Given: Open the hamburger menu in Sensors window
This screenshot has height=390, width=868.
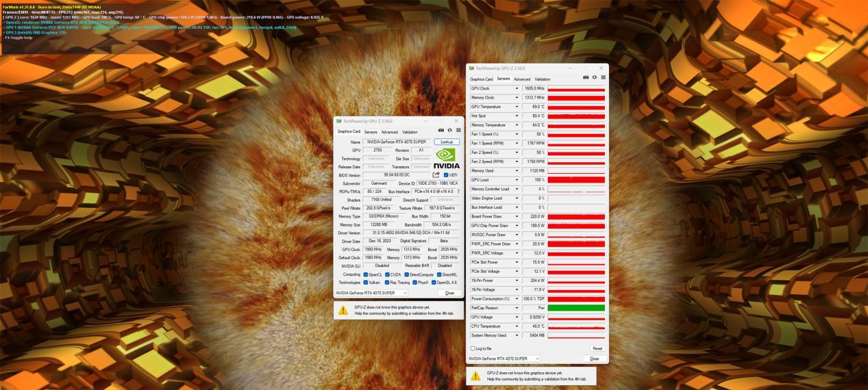Looking at the screenshot, I should [603, 77].
